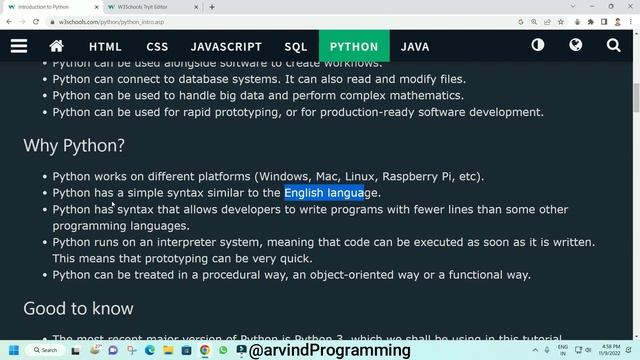This screenshot has width=640, height=360.
Task: Close the W3Schools Tryit Editor tab
Action: (196, 7)
